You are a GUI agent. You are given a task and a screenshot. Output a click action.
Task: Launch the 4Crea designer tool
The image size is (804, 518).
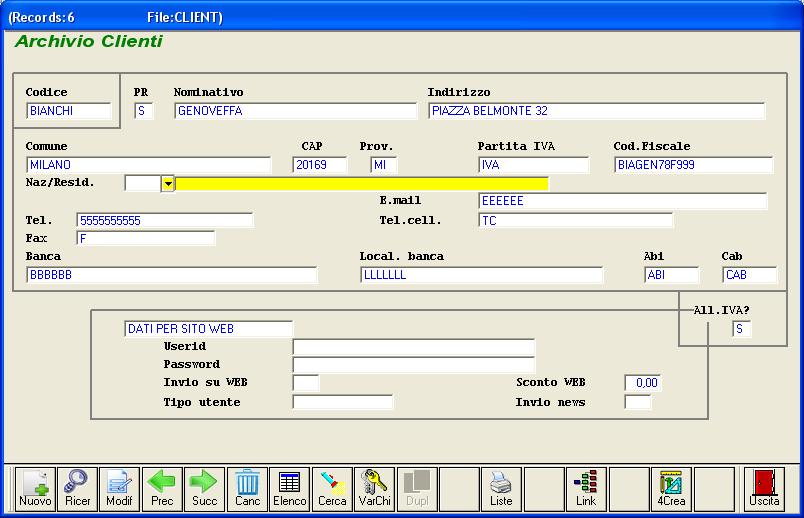coord(672,489)
